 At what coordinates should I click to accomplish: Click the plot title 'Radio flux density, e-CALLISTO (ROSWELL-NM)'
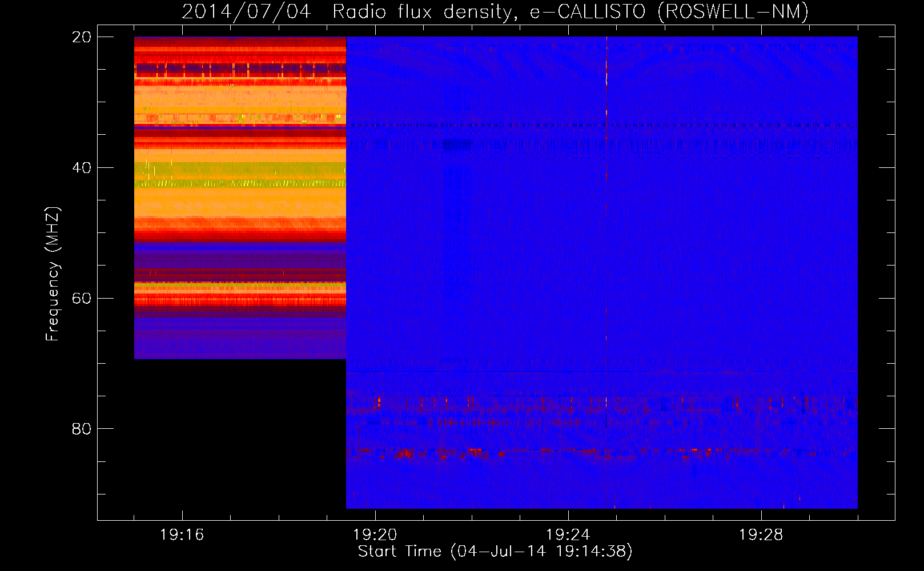pos(571,12)
